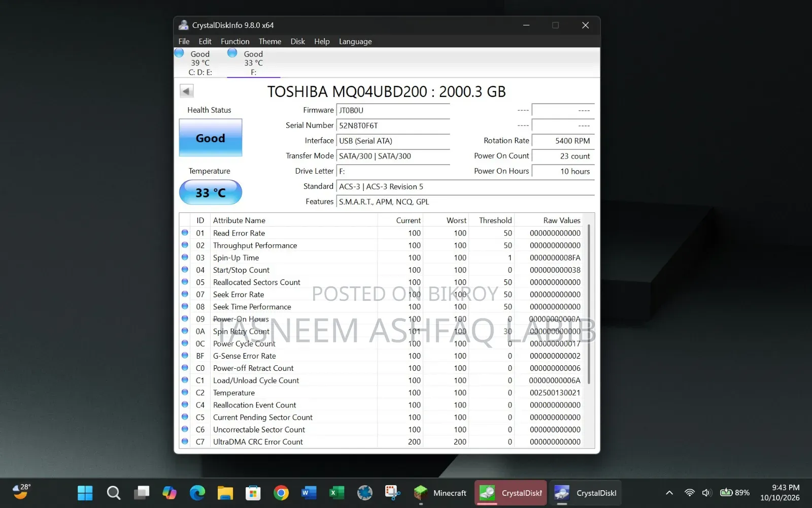Open the Disk menu

pos(297,42)
